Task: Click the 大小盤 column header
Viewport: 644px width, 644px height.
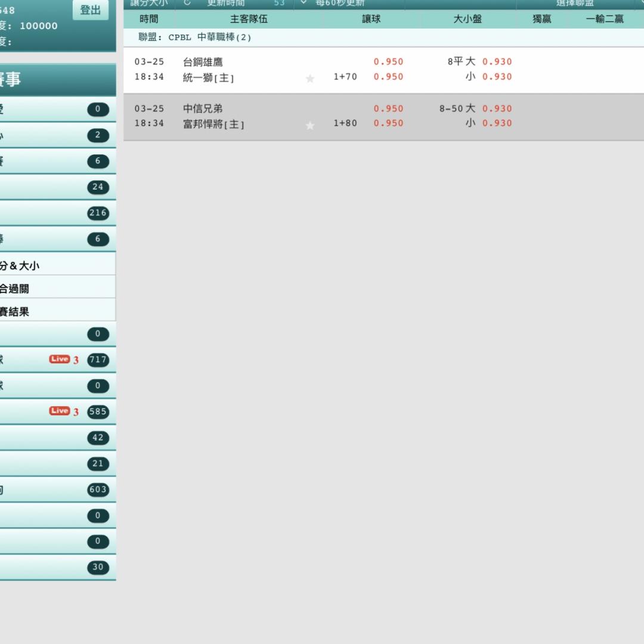Action: (x=467, y=19)
